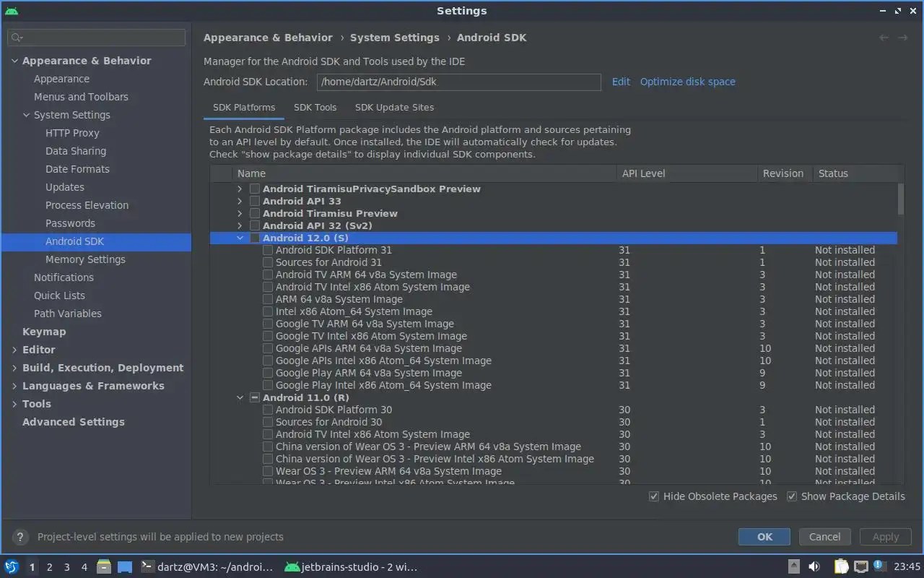Image resolution: width=924 pixels, height=578 pixels.
Task: Switch to workspace 4
Action: (84, 567)
